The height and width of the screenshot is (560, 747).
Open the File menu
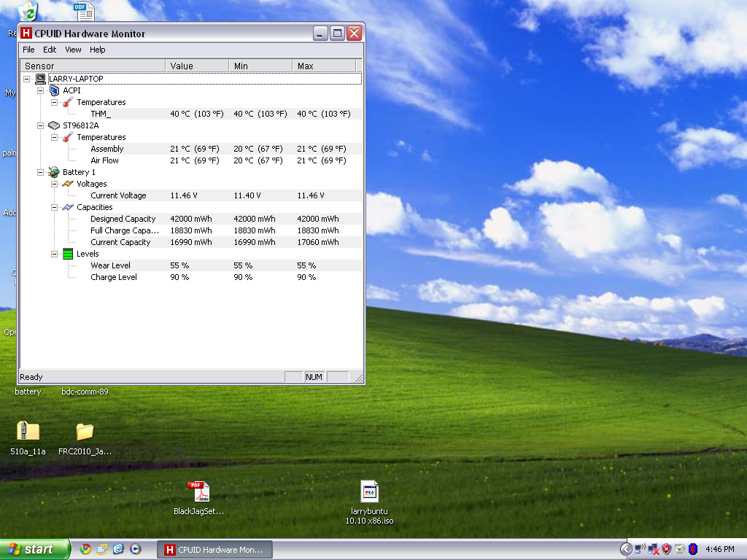pos(28,50)
